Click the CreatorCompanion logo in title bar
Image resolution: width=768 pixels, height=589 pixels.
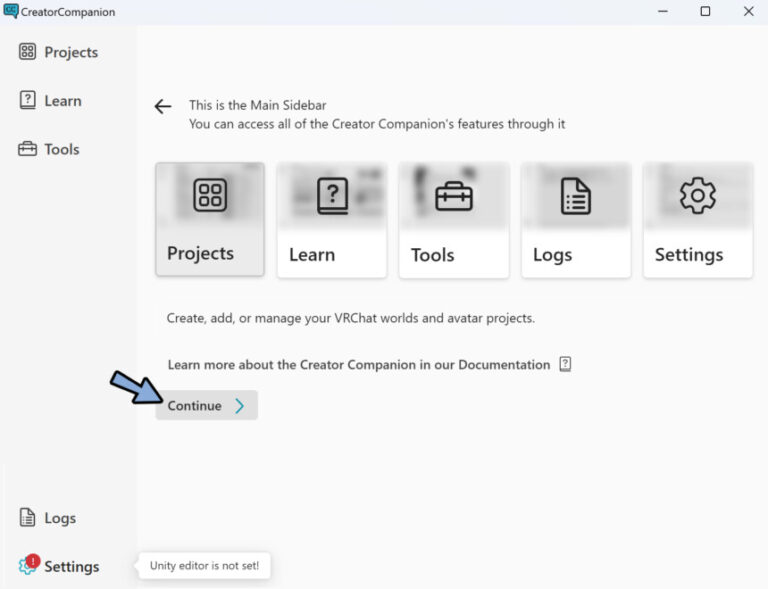(x=11, y=12)
